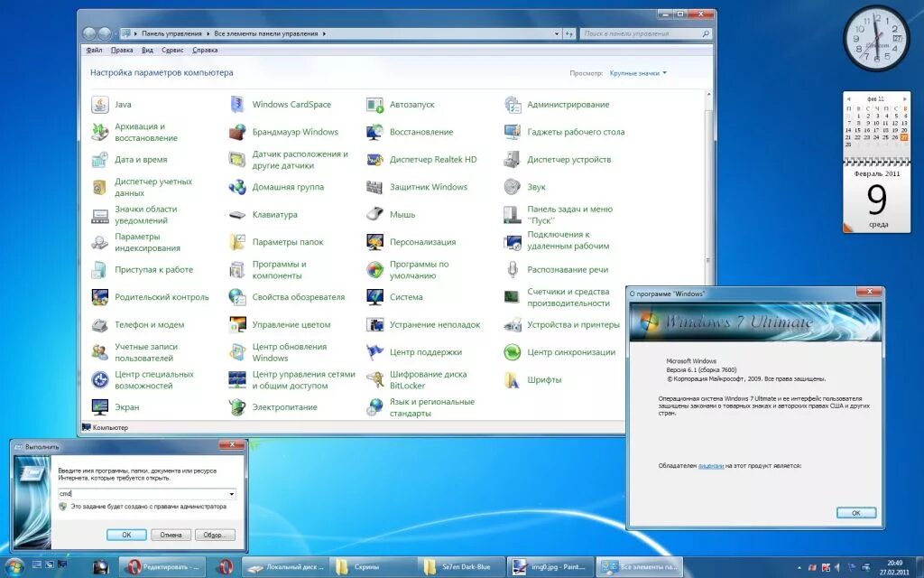Open the Сервис menu
Viewport: 924px width, 578px height.
(x=172, y=51)
